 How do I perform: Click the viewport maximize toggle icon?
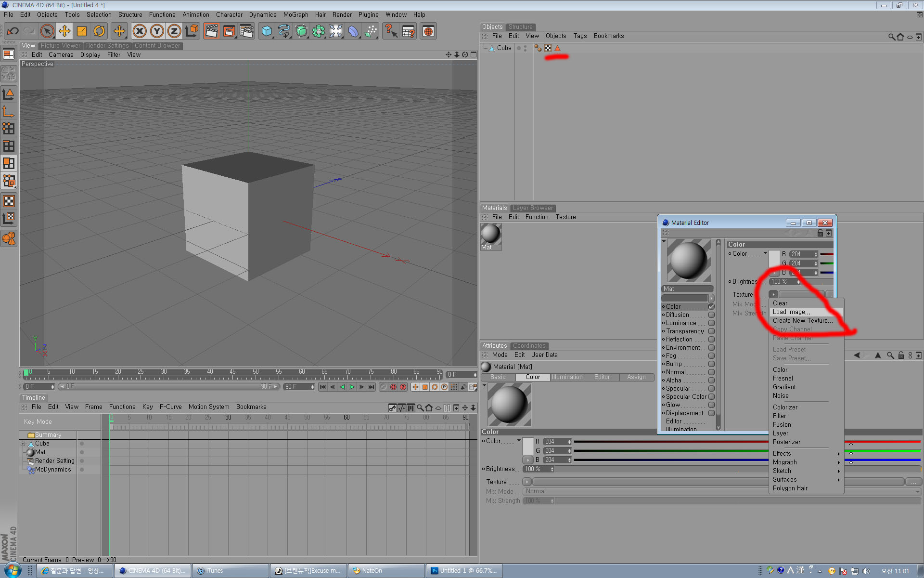474,54
